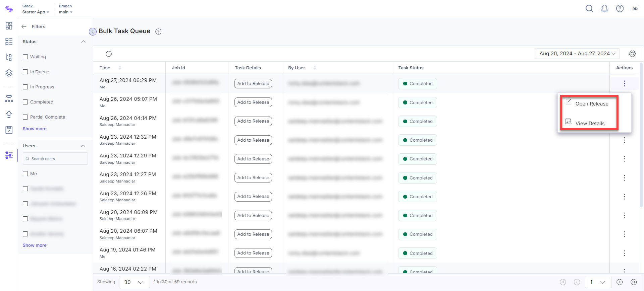Click Add to Release for Aug 23 12:27 PM
This screenshot has height=291, width=644.
(x=253, y=177)
